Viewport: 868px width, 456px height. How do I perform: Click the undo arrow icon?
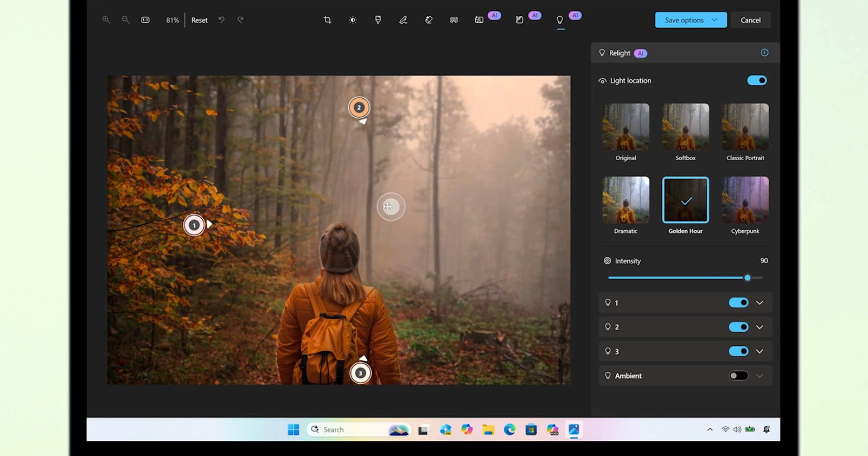click(x=221, y=20)
